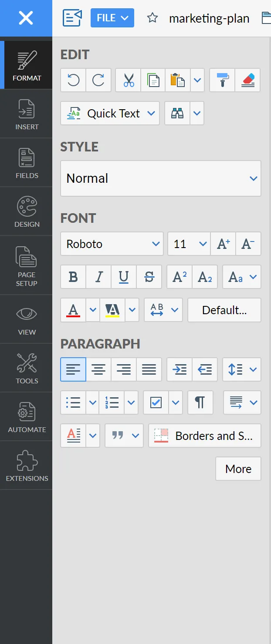Toggle Bold formatting

73,277
